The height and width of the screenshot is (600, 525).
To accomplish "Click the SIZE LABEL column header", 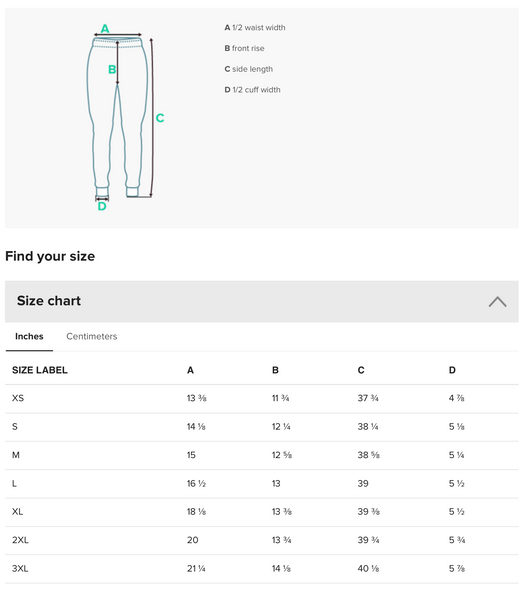I will [x=40, y=370].
